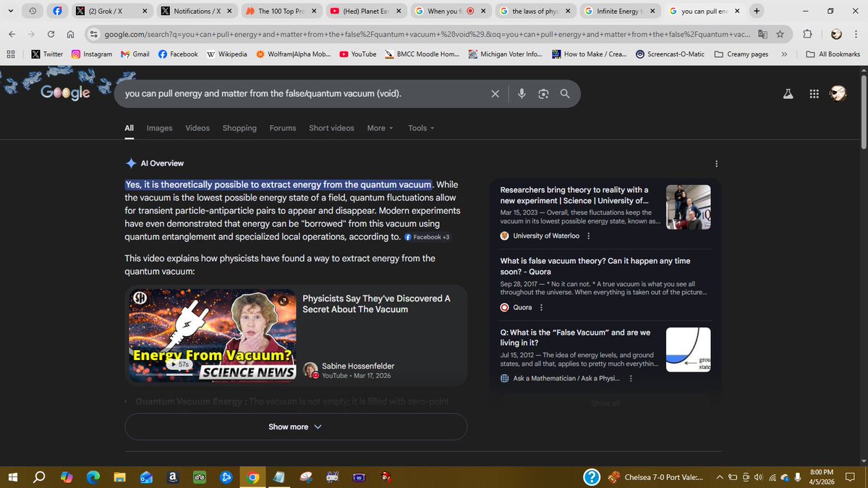Start a voice search with the microphone
Viewport: 868px width, 488px height.
(521, 94)
